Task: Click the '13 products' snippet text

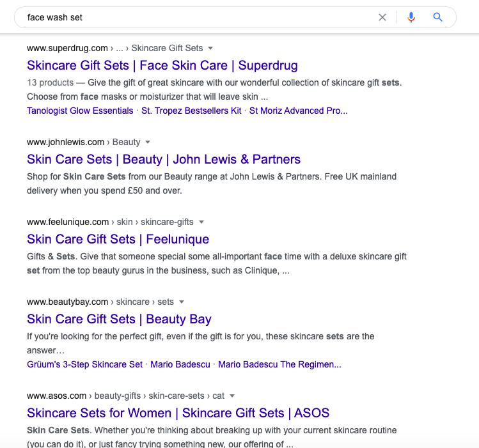Action: coord(50,82)
